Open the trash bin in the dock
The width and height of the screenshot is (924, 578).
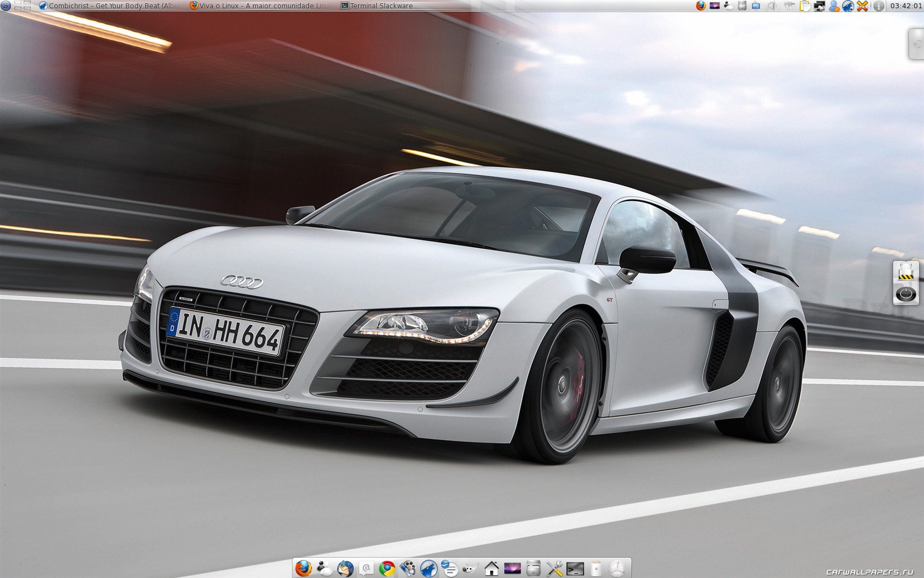(596, 568)
